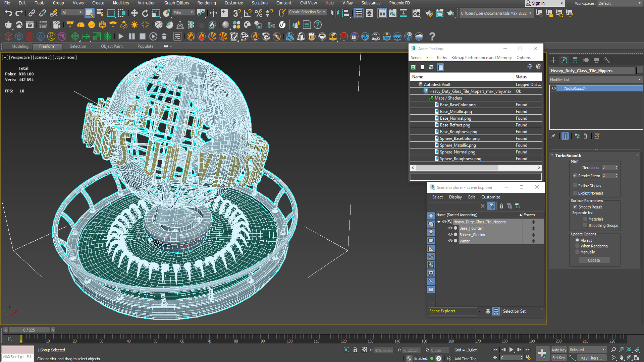The height and width of the screenshot is (362, 644).
Task: Check Separate by Materials
Action: [585, 219]
